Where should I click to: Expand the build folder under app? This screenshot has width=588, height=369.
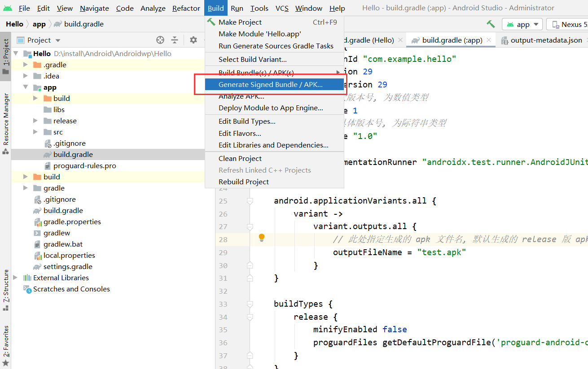coord(35,98)
